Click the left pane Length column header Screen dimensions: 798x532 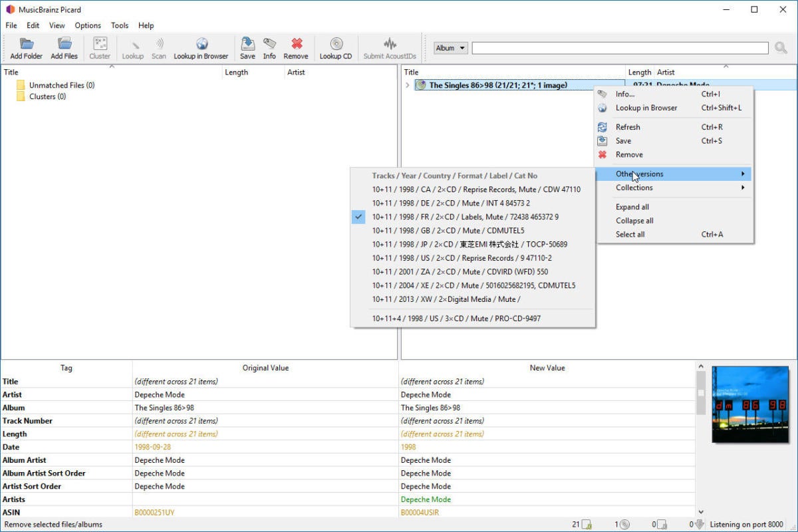click(x=253, y=72)
